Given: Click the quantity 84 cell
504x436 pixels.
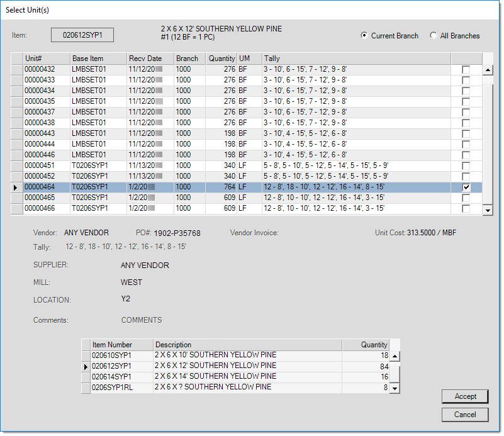Looking at the screenshot, I should click(x=366, y=367).
